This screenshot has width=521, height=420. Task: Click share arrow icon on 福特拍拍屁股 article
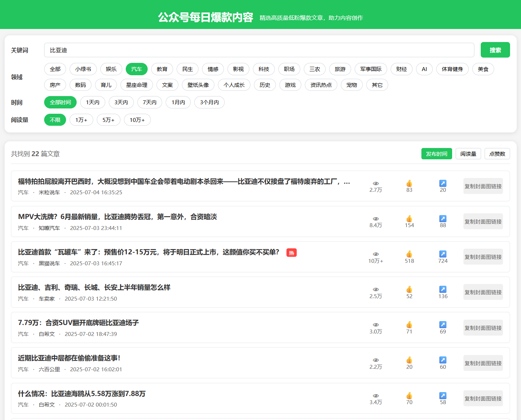point(443,183)
